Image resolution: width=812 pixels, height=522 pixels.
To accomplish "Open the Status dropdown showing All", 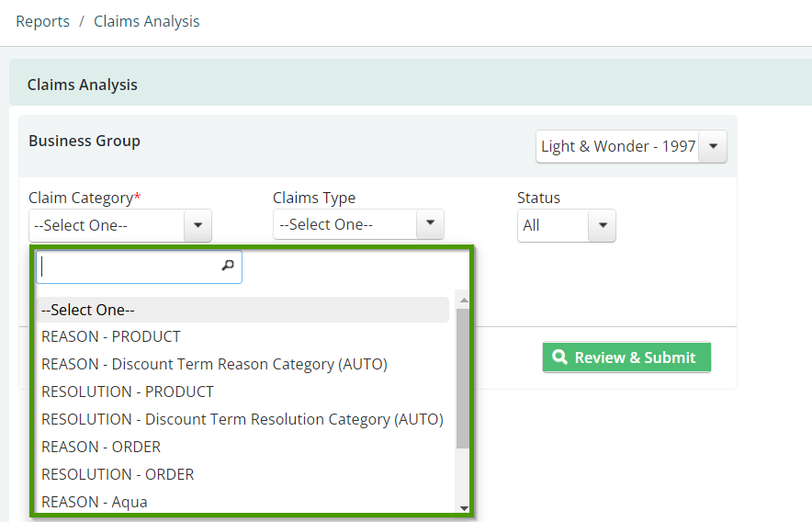I will click(x=567, y=225).
